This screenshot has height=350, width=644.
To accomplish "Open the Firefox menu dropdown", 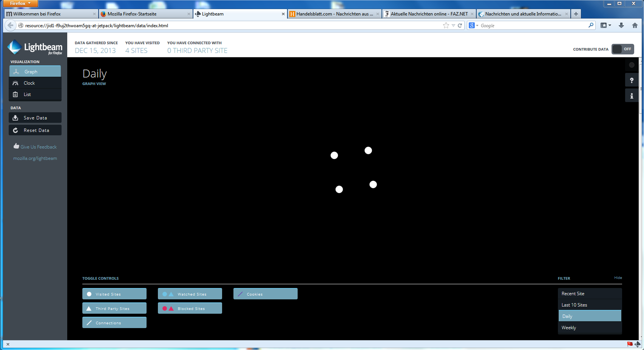I will (21, 3).
